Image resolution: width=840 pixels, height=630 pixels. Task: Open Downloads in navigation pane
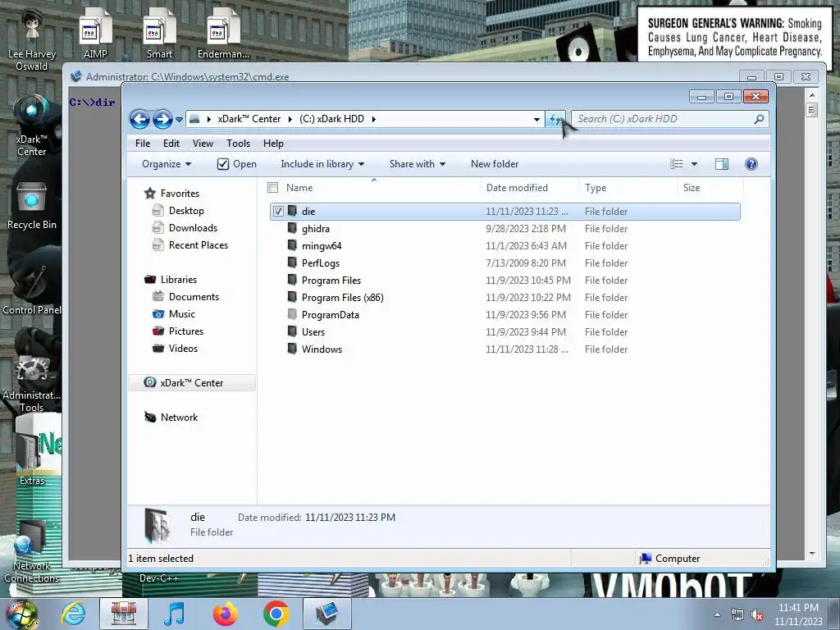[193, 228]
